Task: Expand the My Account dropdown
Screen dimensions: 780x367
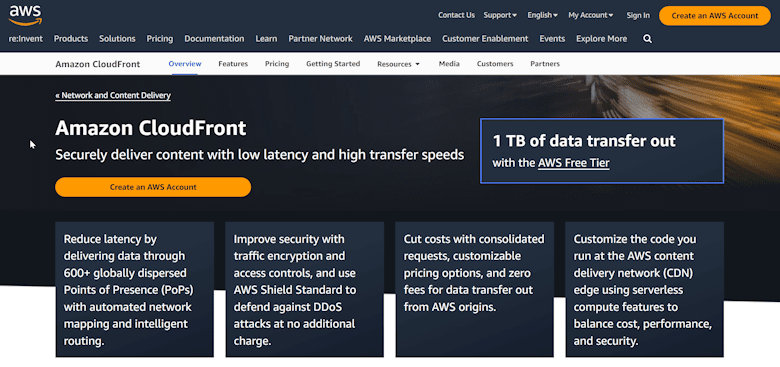Action: (590, 15)
